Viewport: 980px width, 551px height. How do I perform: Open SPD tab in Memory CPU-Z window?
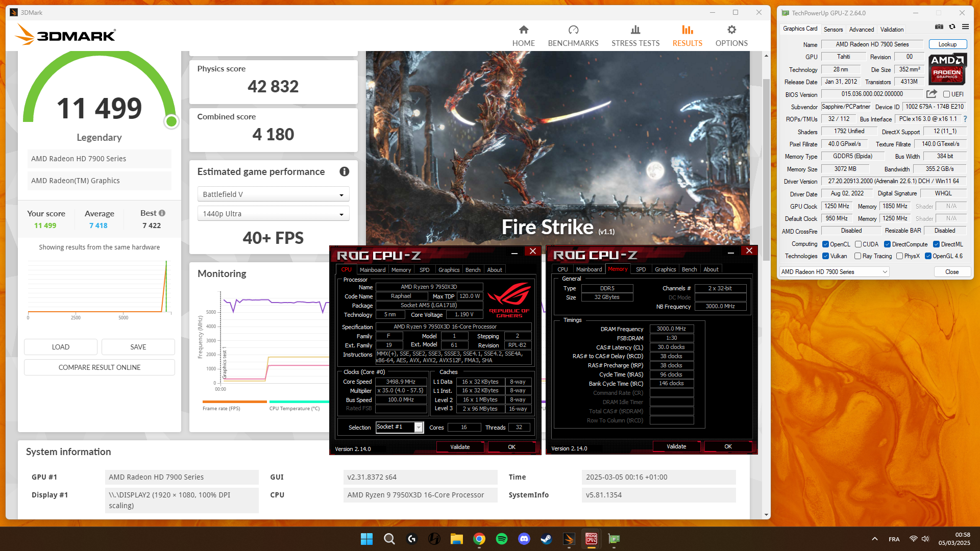pos(641,269)
